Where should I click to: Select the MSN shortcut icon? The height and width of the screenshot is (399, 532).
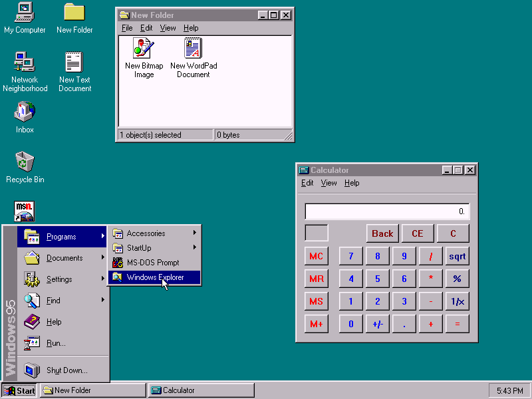pos(25,211)
